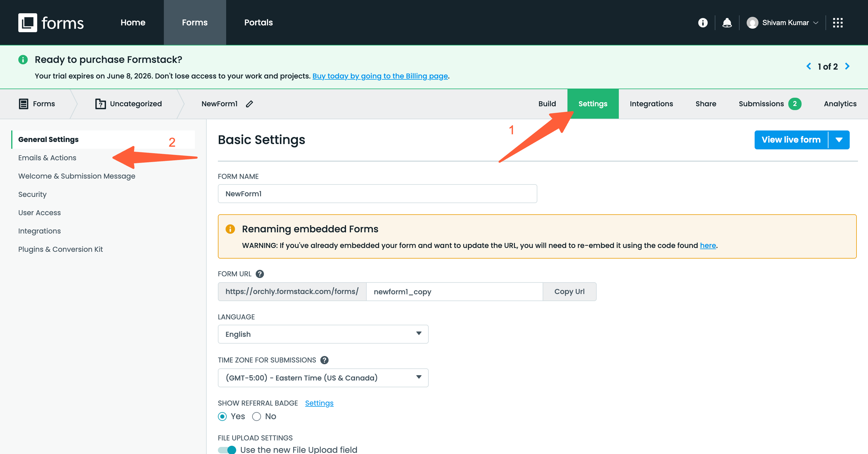The height and width of the screenshot is (454, 868).
Task: Follow the Billing page link
Action: pos(380,76)
